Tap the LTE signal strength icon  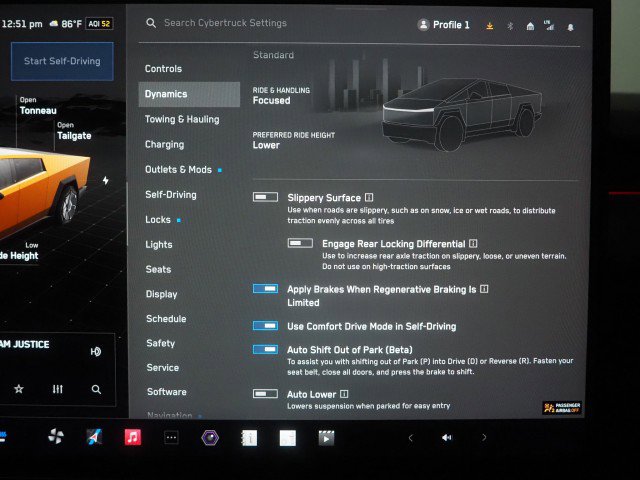pos(549,25)
